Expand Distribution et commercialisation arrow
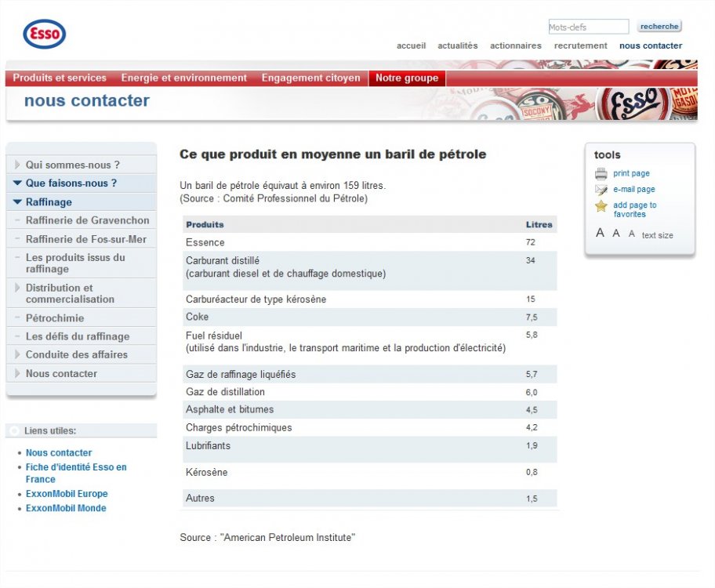 (x=17, y=288)
